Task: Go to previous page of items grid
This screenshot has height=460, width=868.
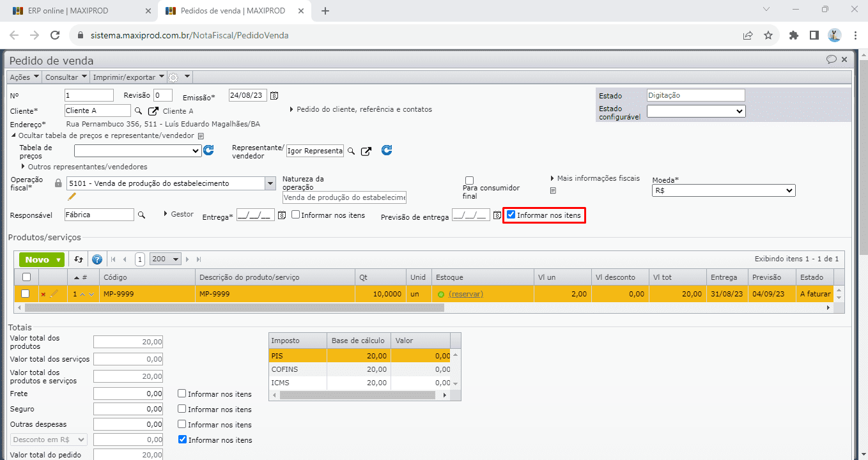Action: [125, 259]
